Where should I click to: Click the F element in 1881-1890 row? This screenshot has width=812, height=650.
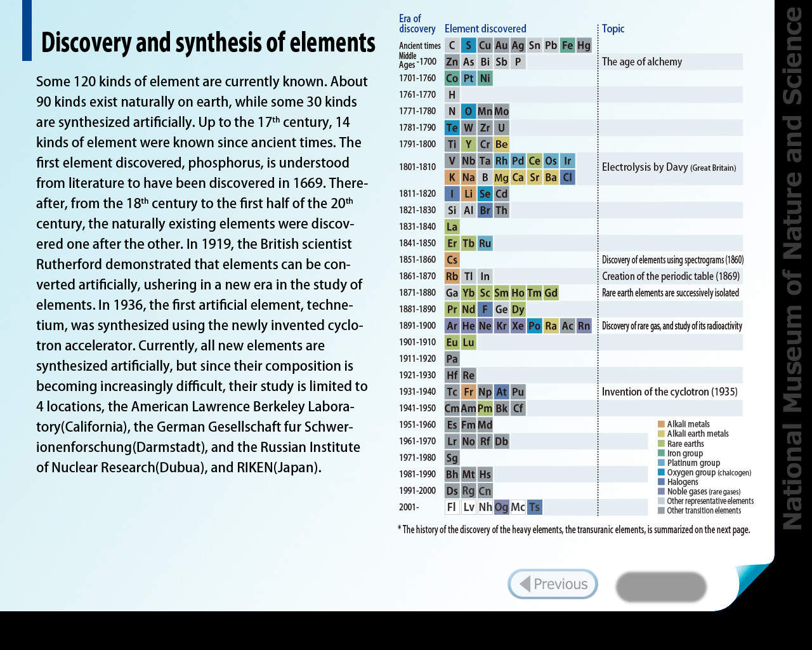coord(485,309)
